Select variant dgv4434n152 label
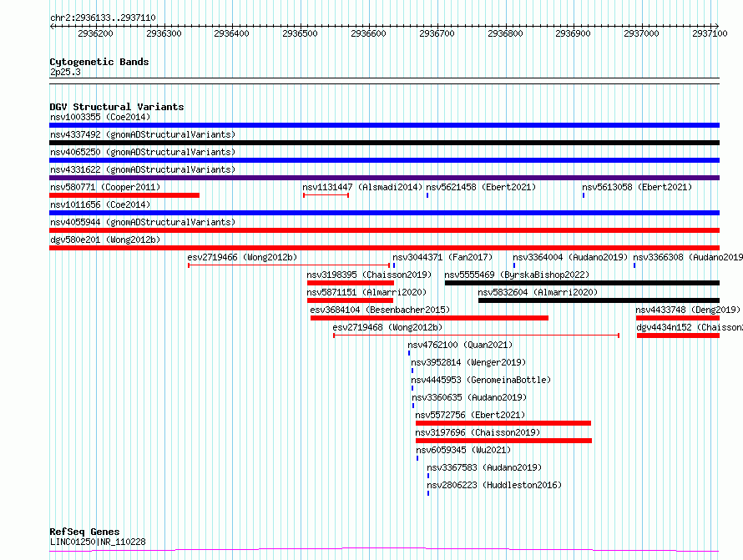 690,327
